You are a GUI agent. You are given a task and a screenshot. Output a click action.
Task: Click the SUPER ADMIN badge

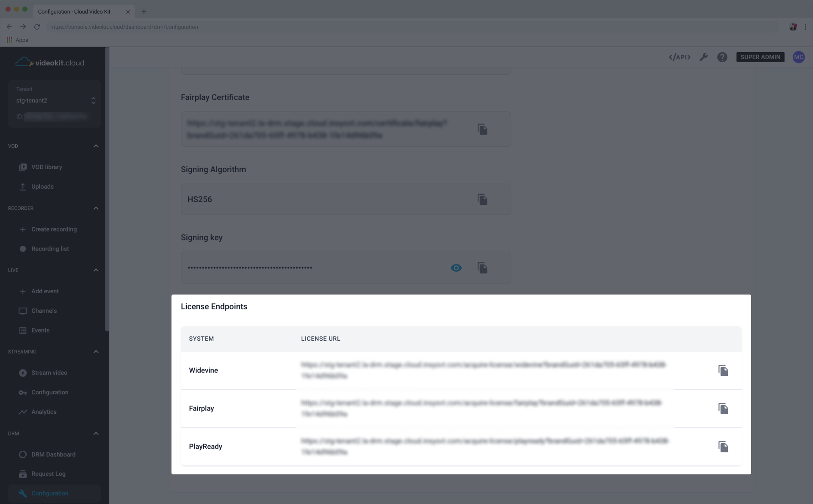760,57
